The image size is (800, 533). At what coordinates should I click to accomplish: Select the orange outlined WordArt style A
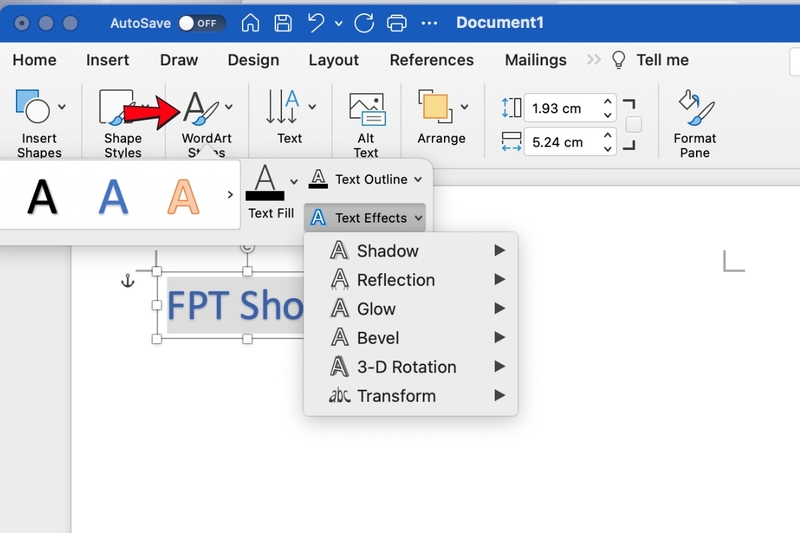click(x=183, y=196)
